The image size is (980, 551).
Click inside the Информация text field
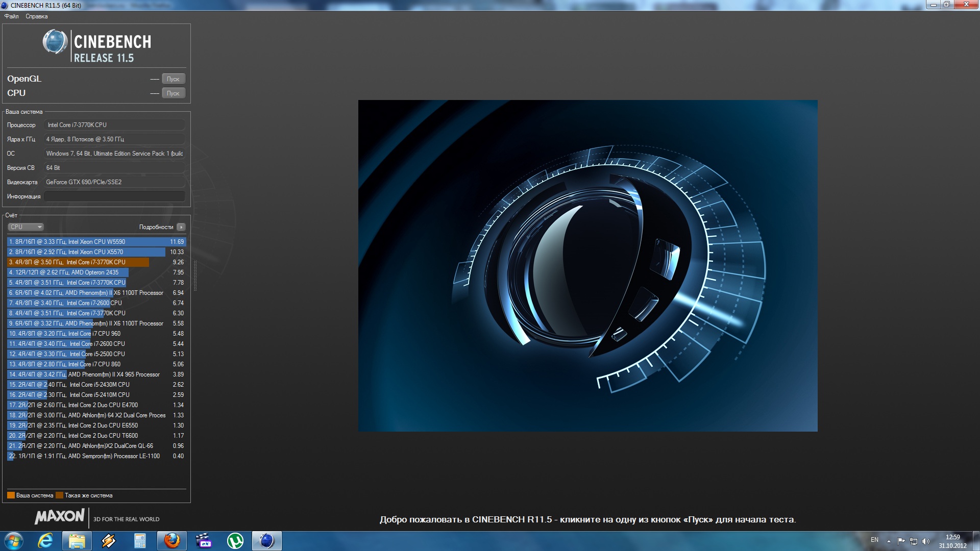(x=114, y=196)
